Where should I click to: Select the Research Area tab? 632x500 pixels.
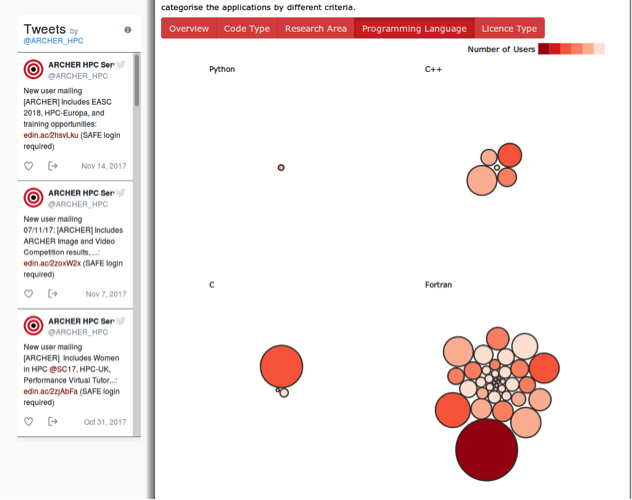[315, 29]
